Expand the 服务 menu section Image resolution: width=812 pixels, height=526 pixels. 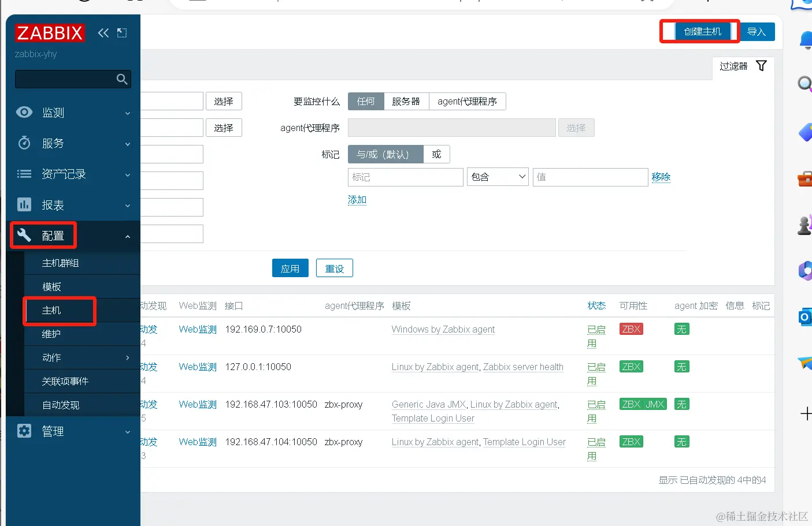tap(128, 144)
